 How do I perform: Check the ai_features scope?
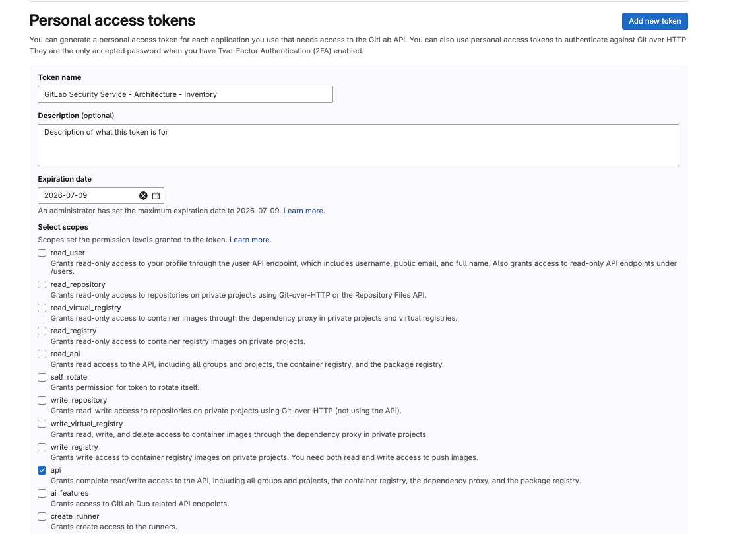click(42, 494)
